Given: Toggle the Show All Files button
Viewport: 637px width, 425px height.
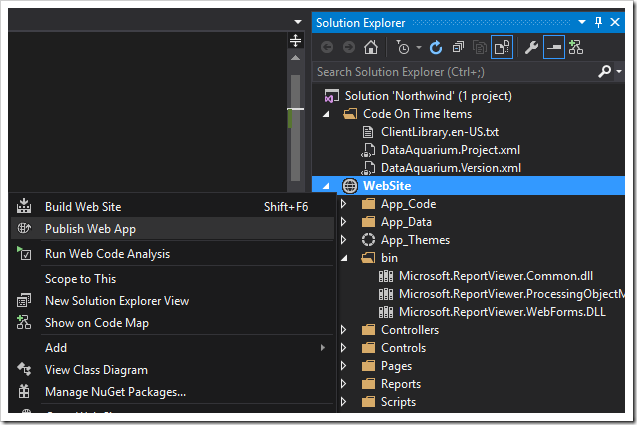Looking at the screenshot, I should point(502,47).
